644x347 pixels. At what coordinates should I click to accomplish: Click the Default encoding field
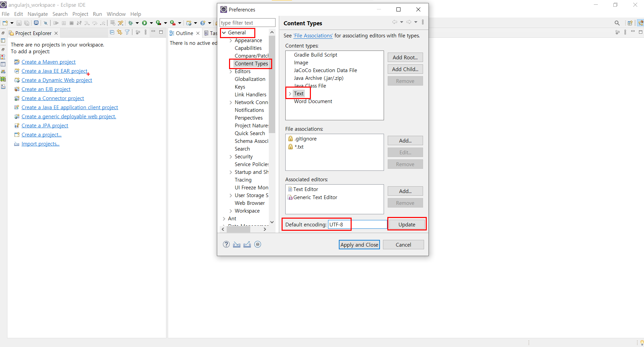[357, 225]
